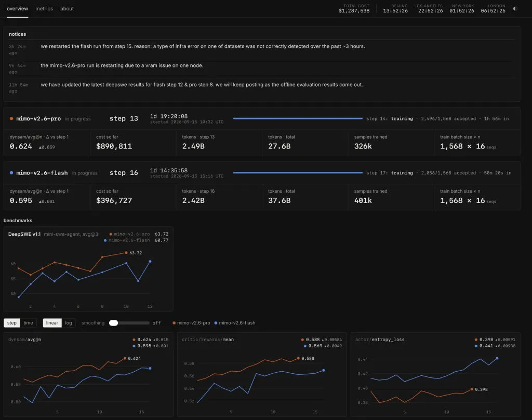Screen dimensions: 532x420
Task: Click the 37.6B tokens total value
Action: (x=279, y=201)
